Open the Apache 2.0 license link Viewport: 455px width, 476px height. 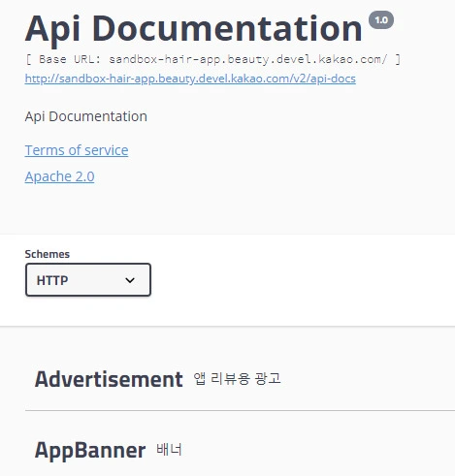[x=59, y=176]
